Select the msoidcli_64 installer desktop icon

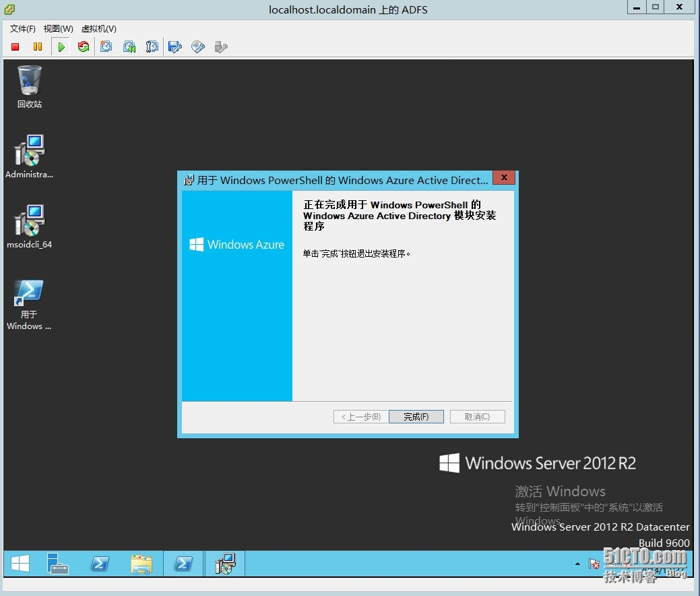click(30, 227)
